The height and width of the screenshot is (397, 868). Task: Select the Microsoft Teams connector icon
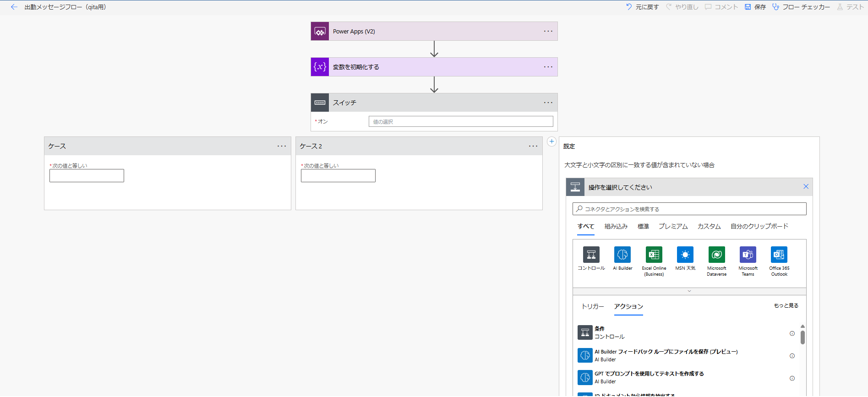(x=748, y=255)
